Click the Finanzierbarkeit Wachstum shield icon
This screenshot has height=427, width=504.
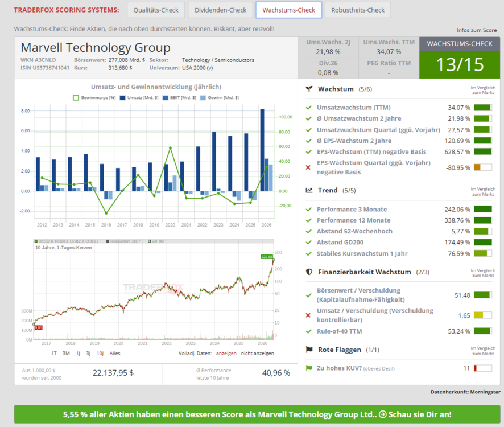309,272
